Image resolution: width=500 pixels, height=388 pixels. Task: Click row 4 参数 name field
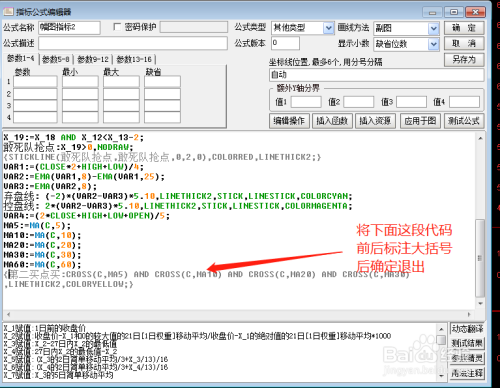pyautogui.click(x=35, y=118)
